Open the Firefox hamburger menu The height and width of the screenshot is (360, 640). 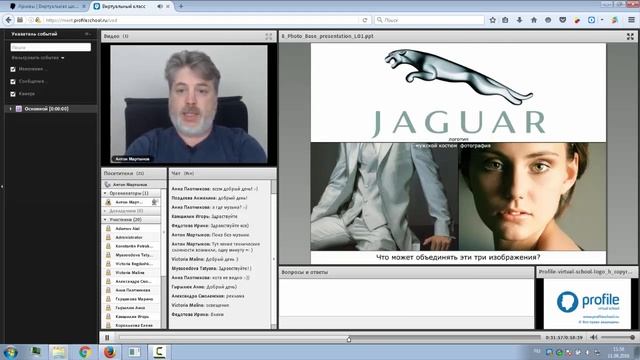click(631, 20)
